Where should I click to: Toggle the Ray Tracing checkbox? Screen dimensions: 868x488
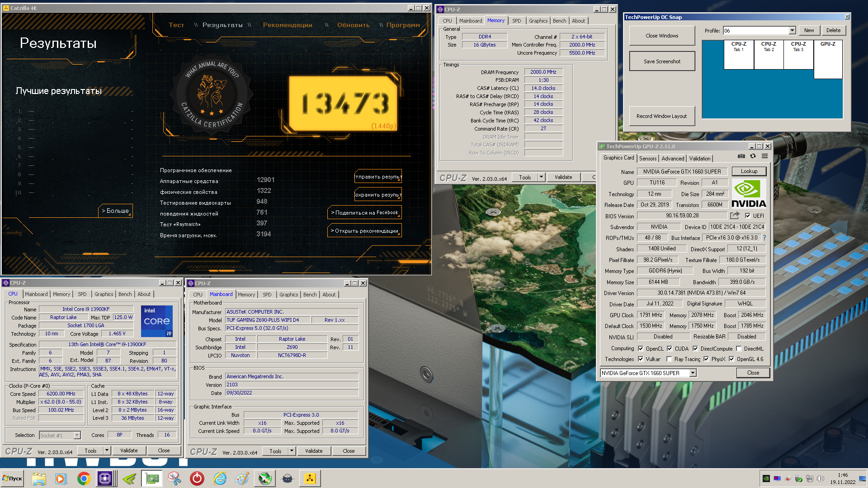(670, 359)
